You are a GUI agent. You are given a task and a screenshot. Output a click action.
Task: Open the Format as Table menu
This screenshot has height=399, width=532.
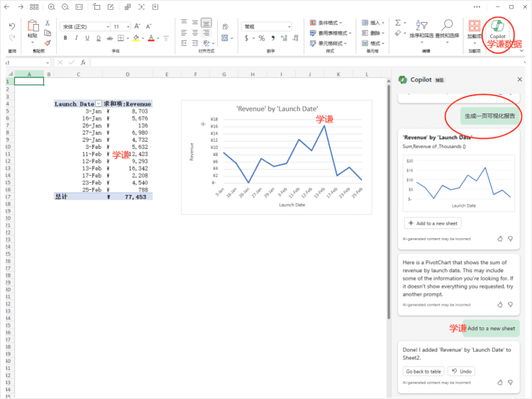[331, 33]
